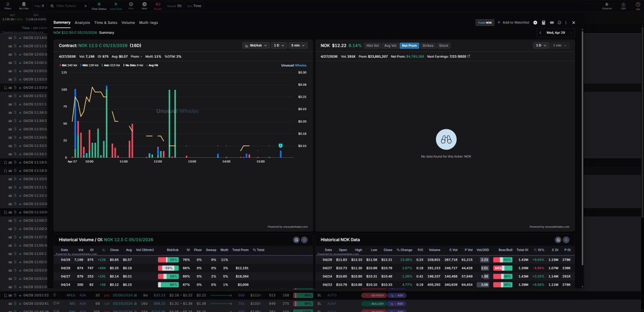Click table view icon in Historical Volume / OI
Image resolution: width=644 pixels, height=312 pixels.
click(296, 240)
